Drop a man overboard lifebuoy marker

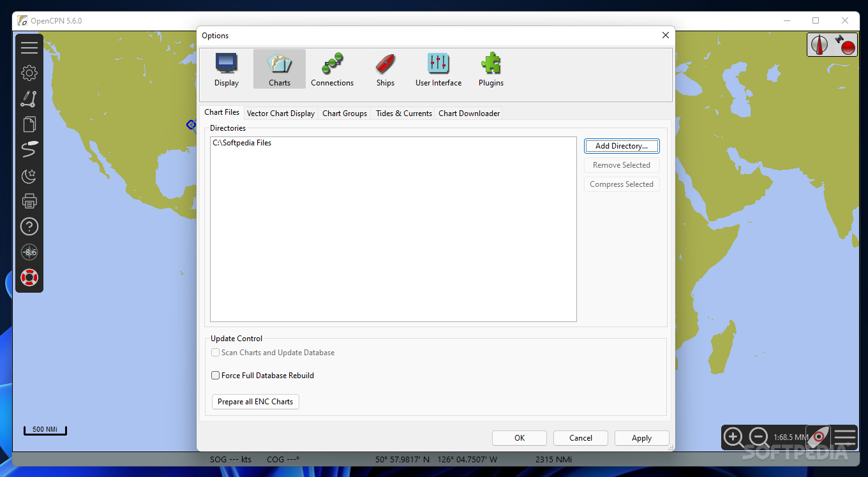tap(29, 277)
